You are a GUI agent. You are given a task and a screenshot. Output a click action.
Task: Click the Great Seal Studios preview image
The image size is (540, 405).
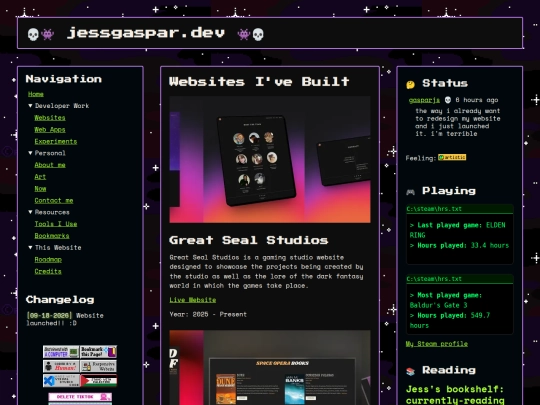tap(270, 159)
